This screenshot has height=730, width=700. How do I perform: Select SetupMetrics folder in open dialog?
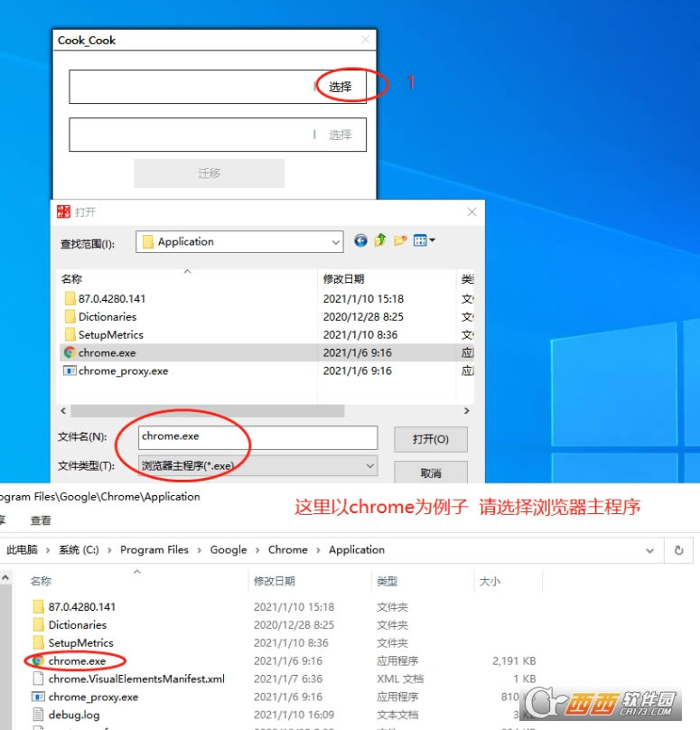[x=111, y=335]
